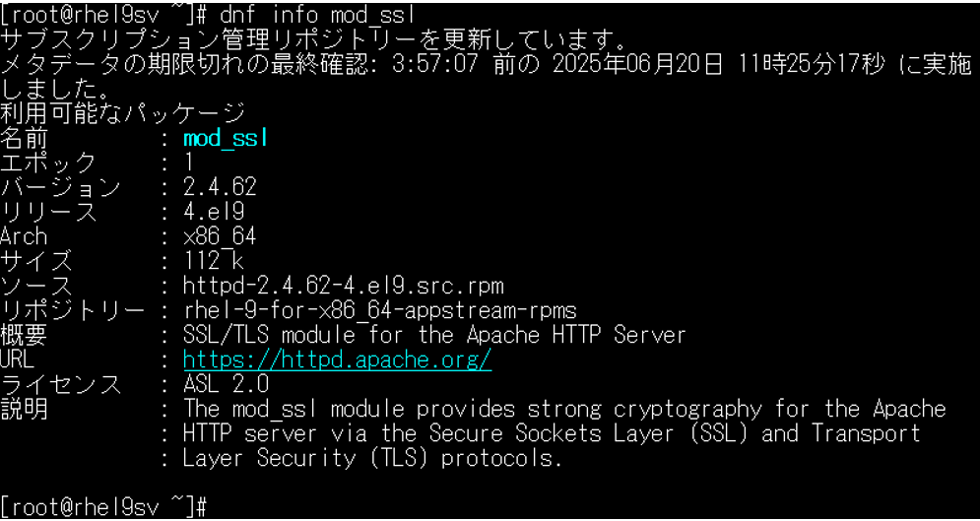Click the dnf info mod_ssl command text
This screenshot has width=980, height=521.
click(310, 13)
